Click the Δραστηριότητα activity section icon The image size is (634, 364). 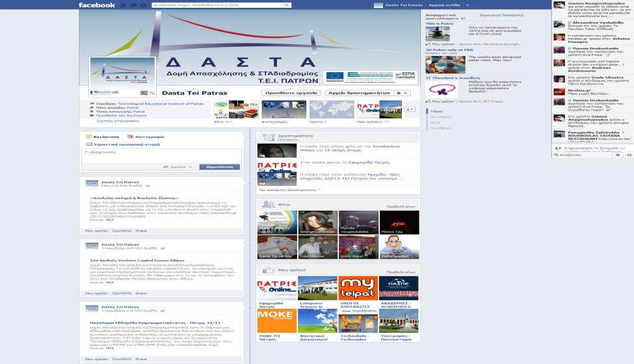click(269, 137)
